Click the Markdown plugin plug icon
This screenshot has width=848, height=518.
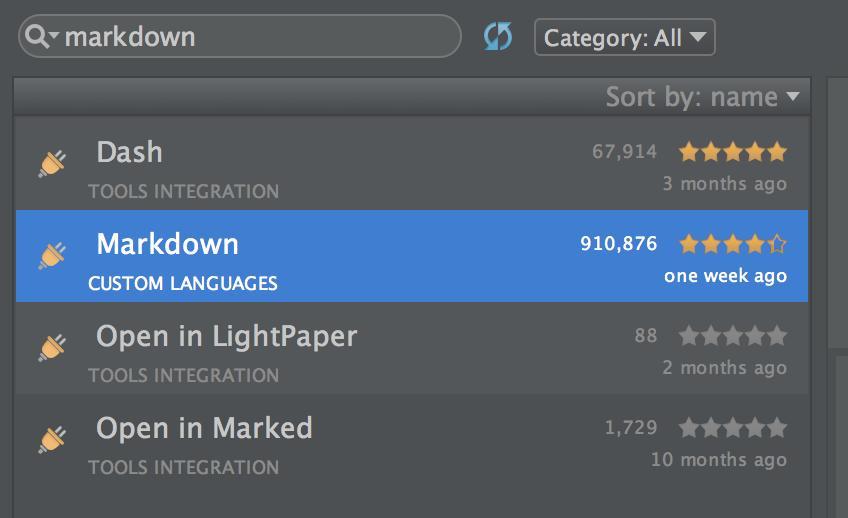coord(52,255)
